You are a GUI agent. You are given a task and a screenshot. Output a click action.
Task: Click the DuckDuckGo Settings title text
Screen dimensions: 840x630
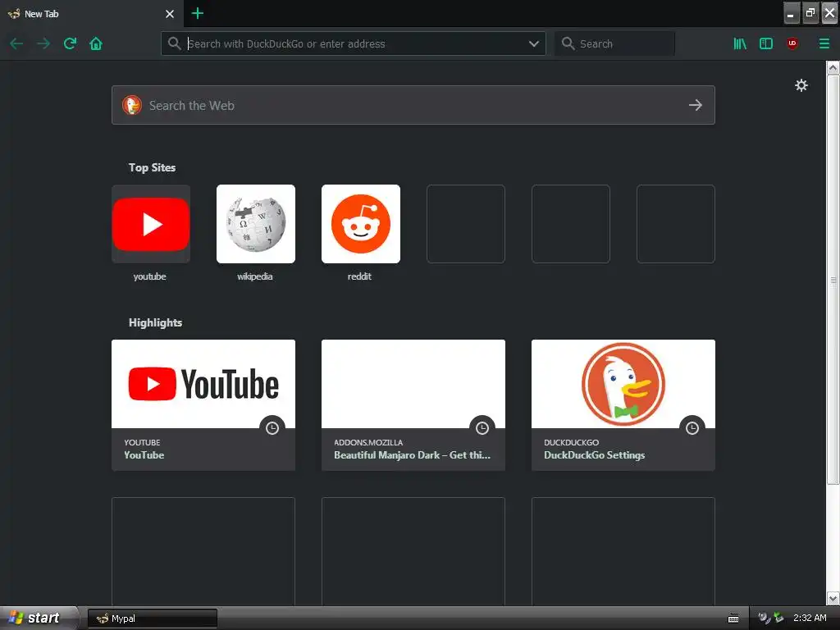[x=594, y=454]
